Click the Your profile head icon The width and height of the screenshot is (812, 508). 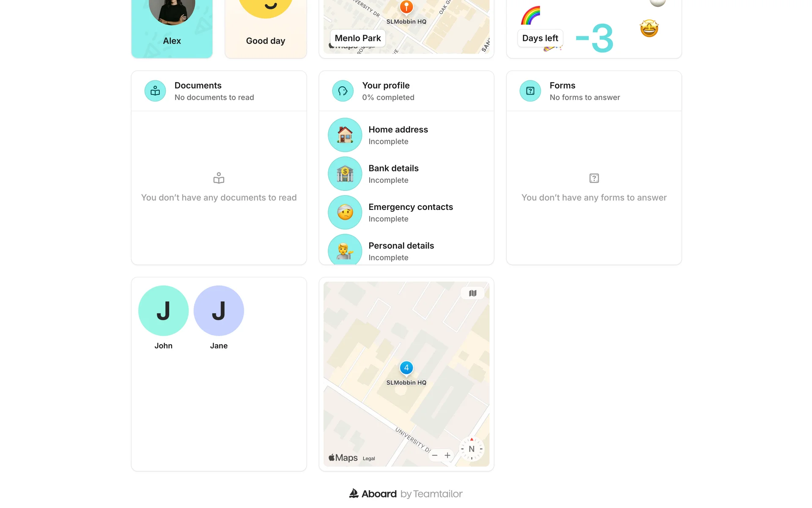(x=343, y=91)
